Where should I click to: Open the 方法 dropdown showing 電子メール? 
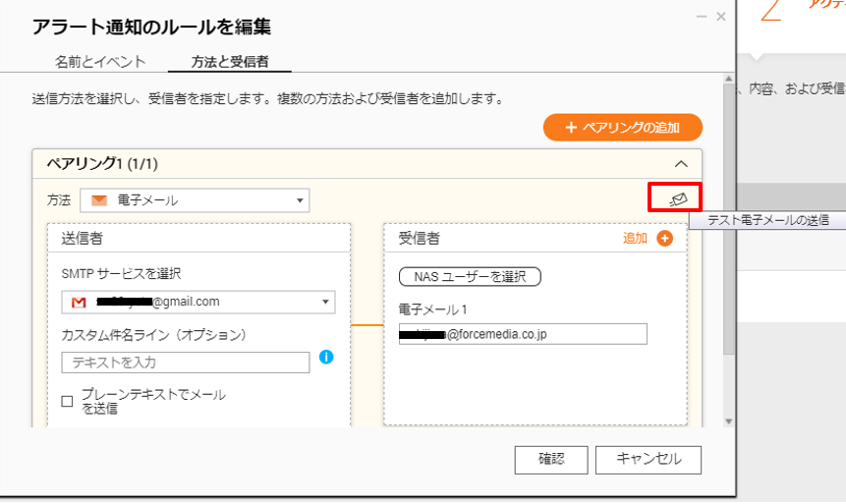(195, 200)
